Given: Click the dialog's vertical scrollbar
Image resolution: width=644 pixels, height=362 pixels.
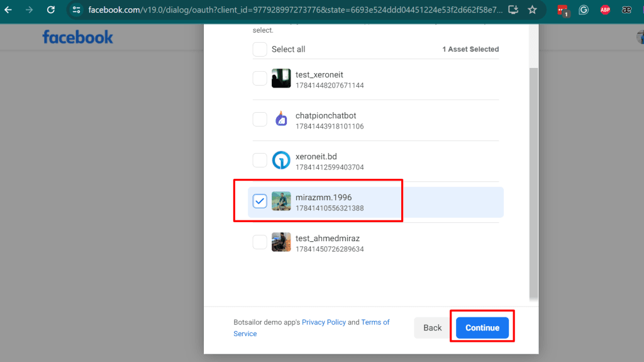Looking at the screenshot, I should 534,183.
